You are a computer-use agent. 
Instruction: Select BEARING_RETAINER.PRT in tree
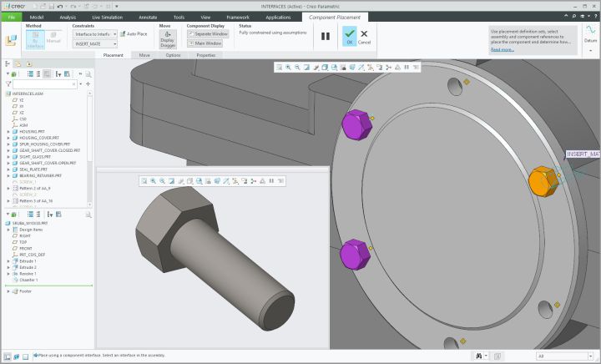tap(40, 175)
